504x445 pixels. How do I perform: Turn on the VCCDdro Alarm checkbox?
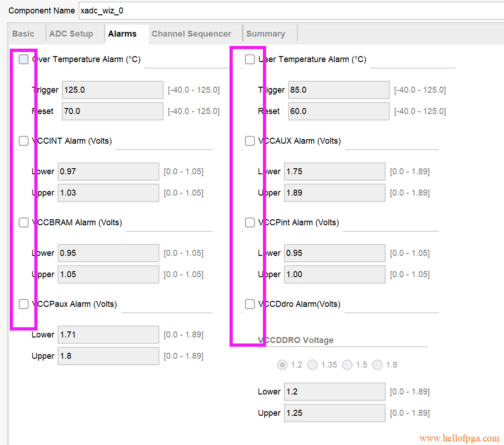point(250,304)
